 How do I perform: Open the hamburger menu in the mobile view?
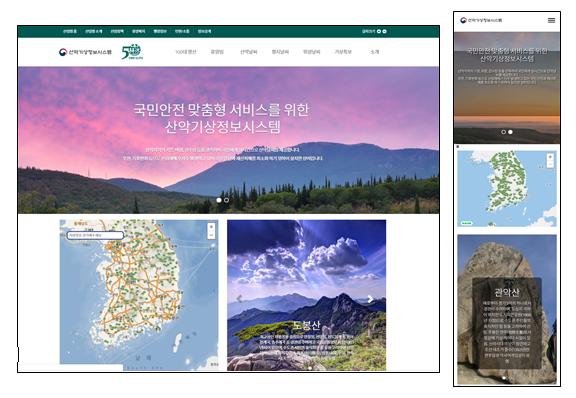pyautogui.click(x=551, y=20)
